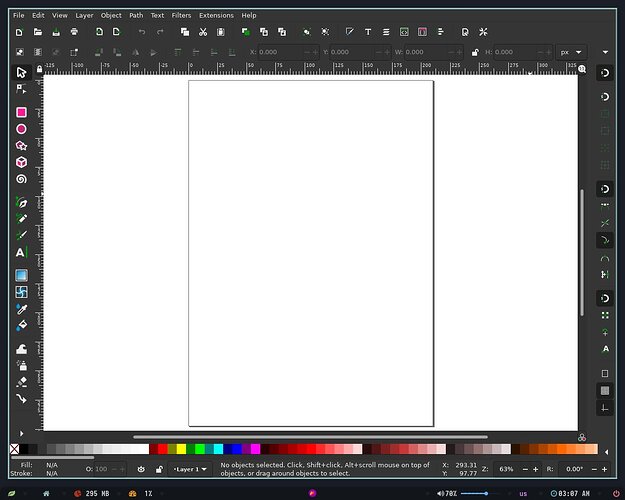The image size is (625, 500).
Task: Select the Connector tool
Action: click(22, 398)
